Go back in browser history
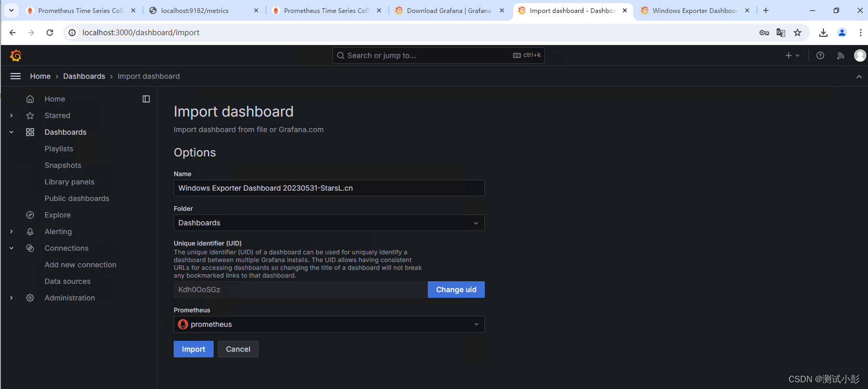The image size is (868, 389). (x=12, y=33)
